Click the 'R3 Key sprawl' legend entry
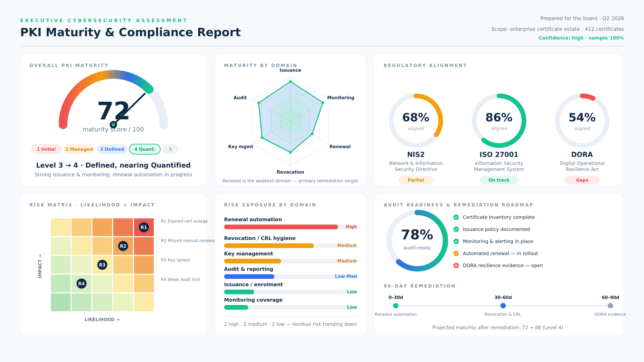 [x=175, y=260]
